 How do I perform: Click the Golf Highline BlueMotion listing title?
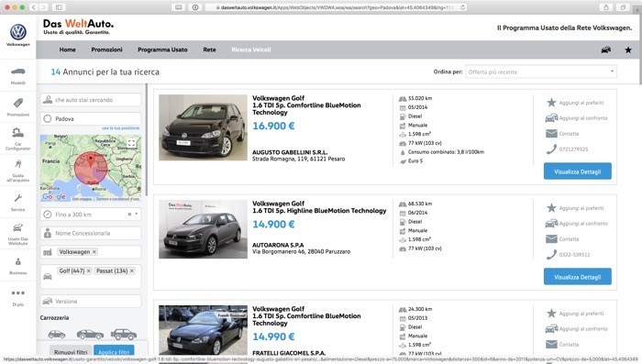tap(319, 207)
